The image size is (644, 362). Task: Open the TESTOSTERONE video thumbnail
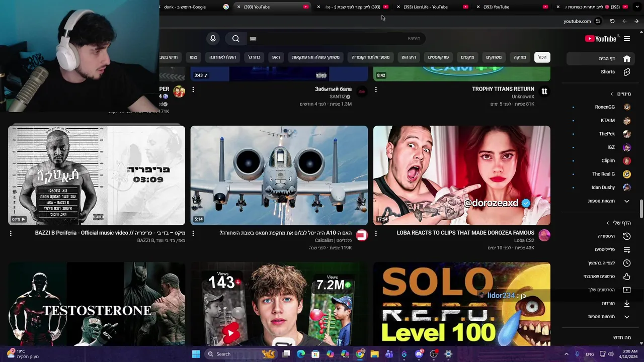pyautogui.click(x=97, y=304)
